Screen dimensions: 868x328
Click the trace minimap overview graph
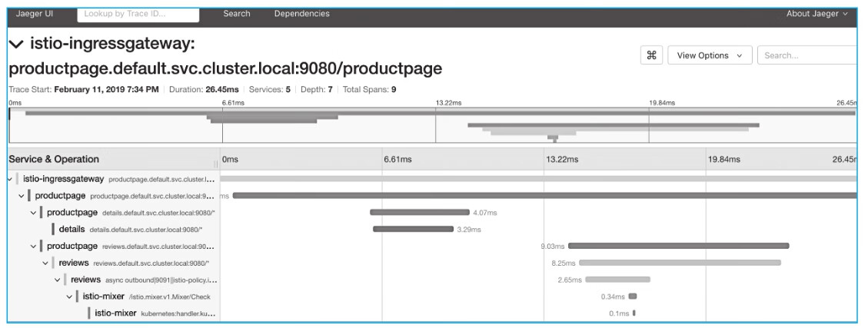431,125
